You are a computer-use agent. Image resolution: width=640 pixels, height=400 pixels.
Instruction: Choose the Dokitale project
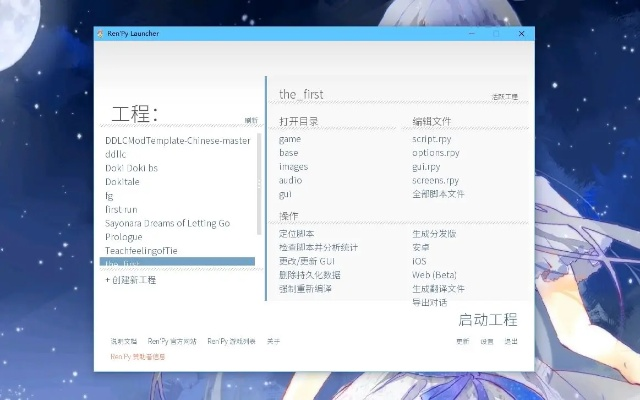(122, 182)
